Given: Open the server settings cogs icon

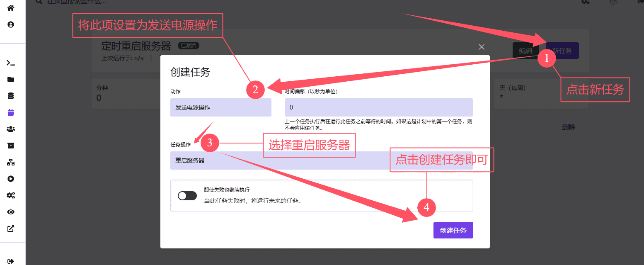Looking at the screenshot, I should point(11,195).
